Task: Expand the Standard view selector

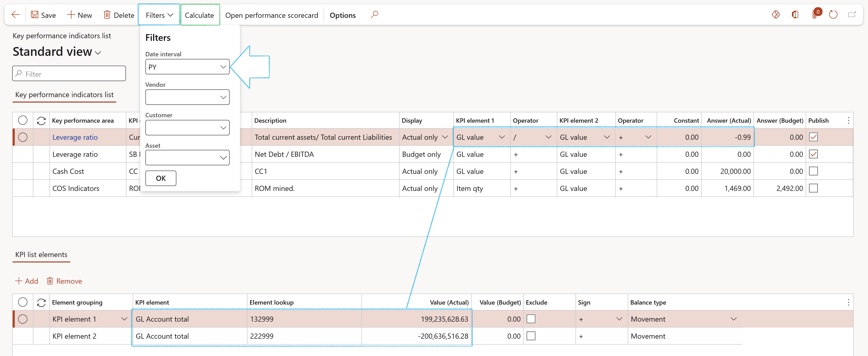Action: click(98, 53)
